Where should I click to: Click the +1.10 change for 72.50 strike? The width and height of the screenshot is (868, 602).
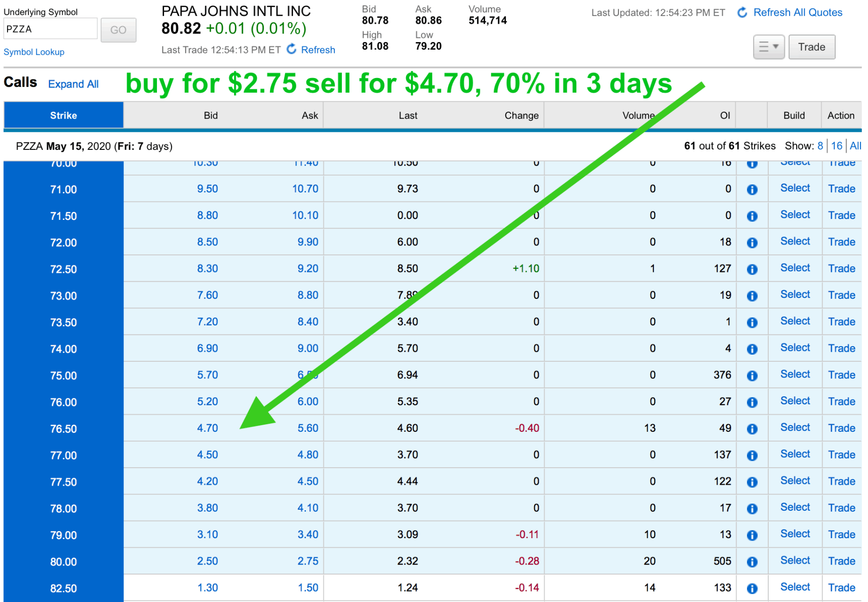click(x=526, y=269)
